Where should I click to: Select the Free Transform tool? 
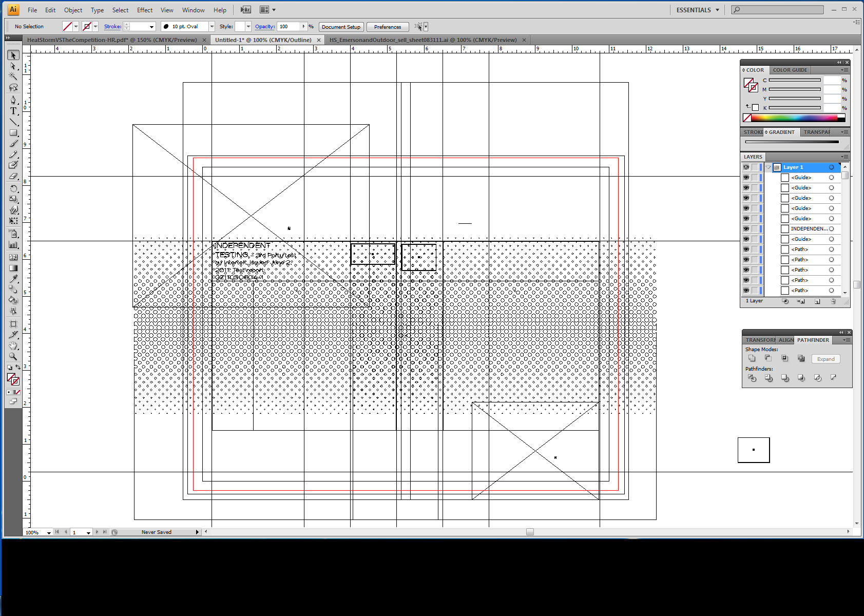tap(13, 221)
